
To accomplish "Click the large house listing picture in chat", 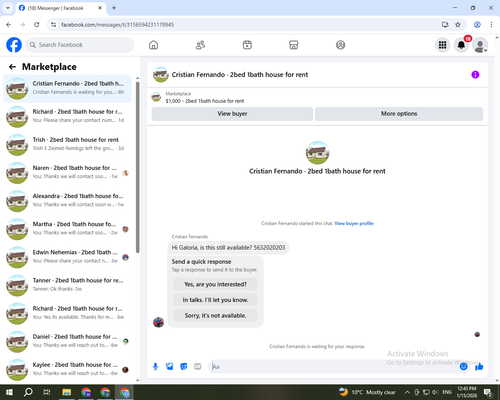I will click(317, 153).
